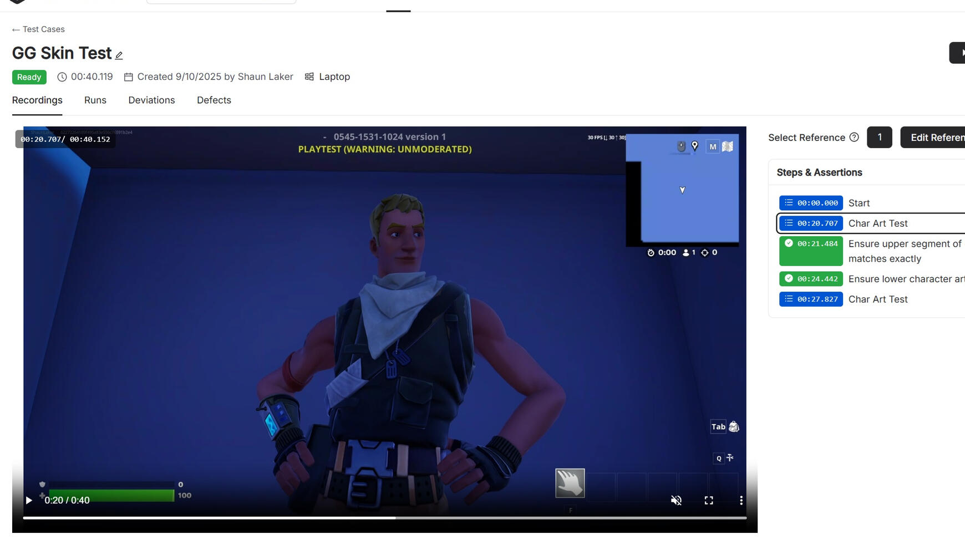Screen dimensions: 965x560
Task: Click the Edit Reference button
Action: (937, 137)
